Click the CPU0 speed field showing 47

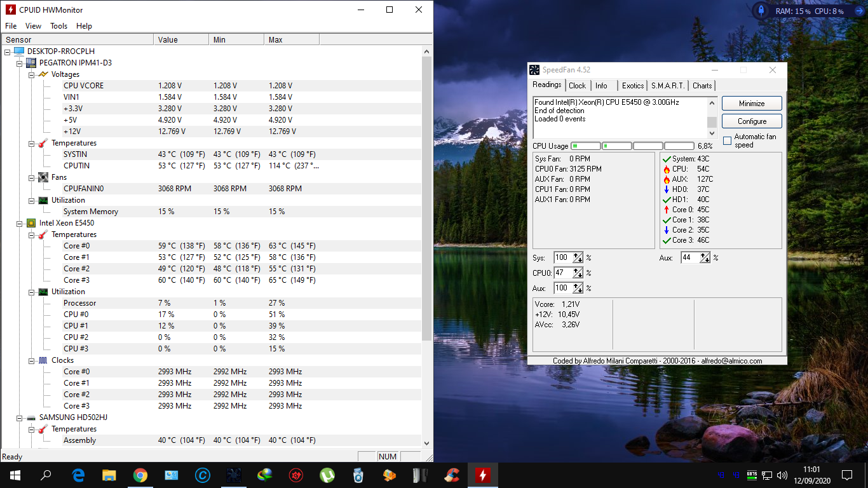562,273
